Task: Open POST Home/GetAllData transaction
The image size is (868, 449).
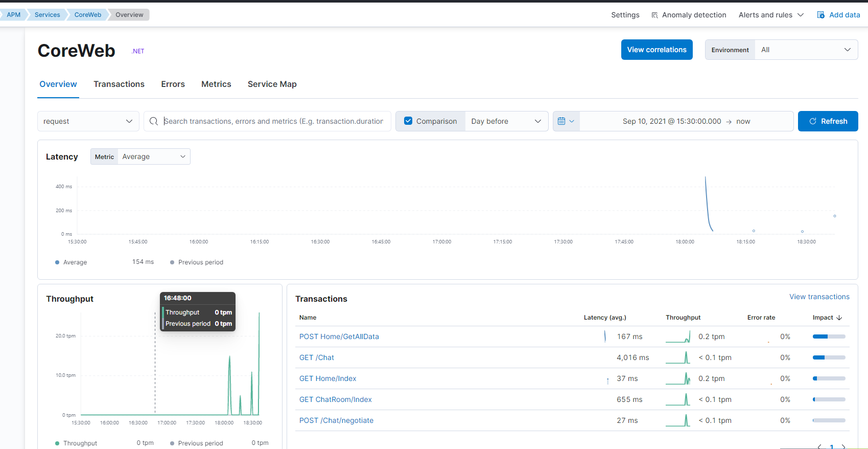Action: (339, 336)
